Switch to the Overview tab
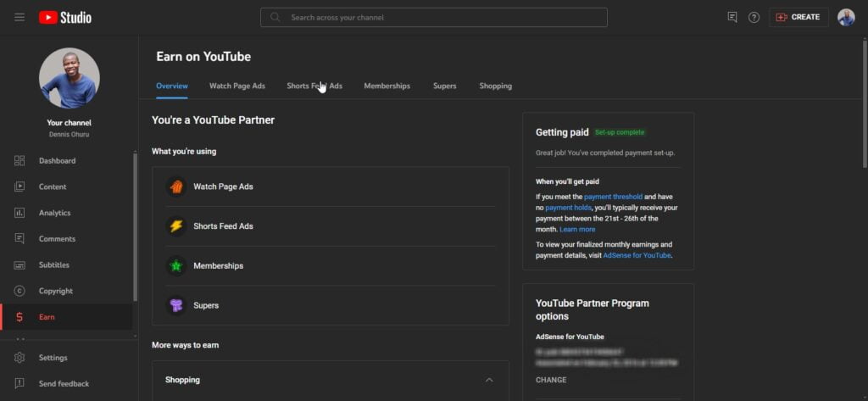Image resolution: width=868 pixels, height=401 pixels. coord(171,86)
